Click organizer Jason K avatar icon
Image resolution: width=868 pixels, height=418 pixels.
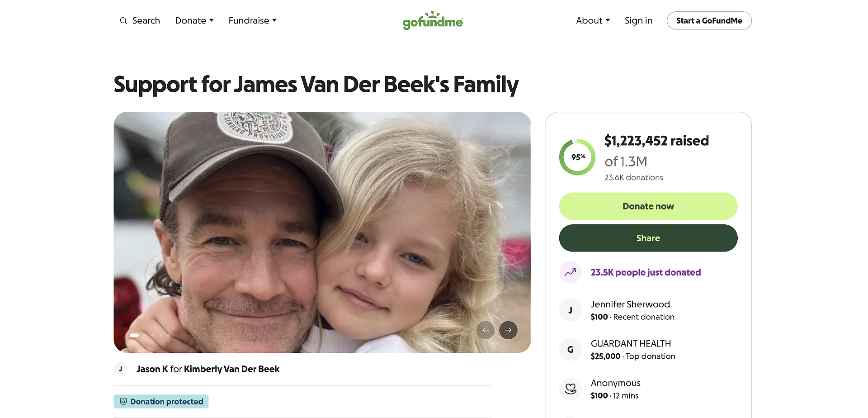pos(121,369)
